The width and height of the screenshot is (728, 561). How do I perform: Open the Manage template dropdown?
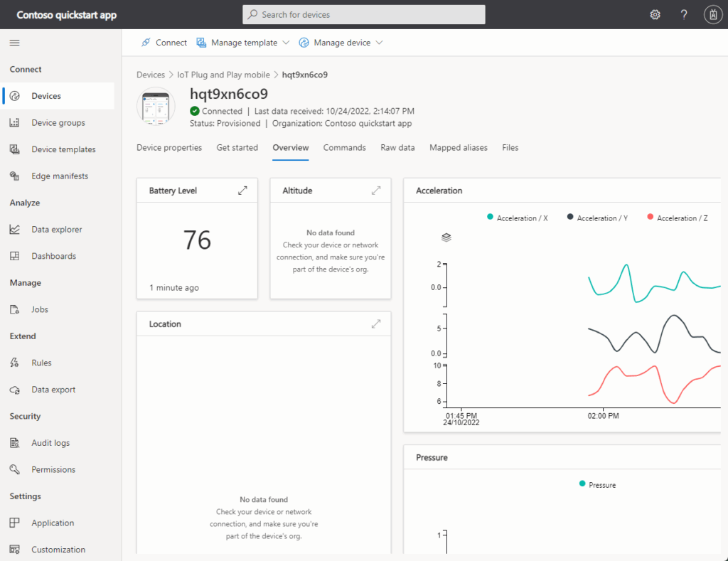(243, 43)
